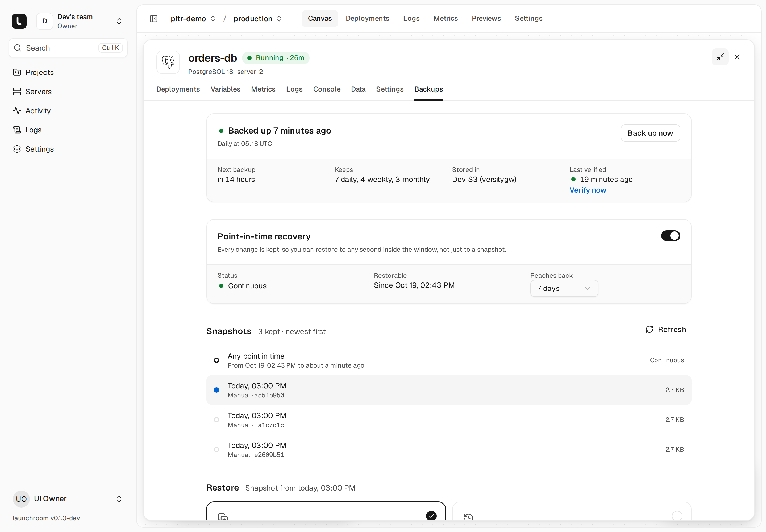Screen dimensions: 766x532
Task: Click the Dev's team avatar D
Action: pos(44,21)
